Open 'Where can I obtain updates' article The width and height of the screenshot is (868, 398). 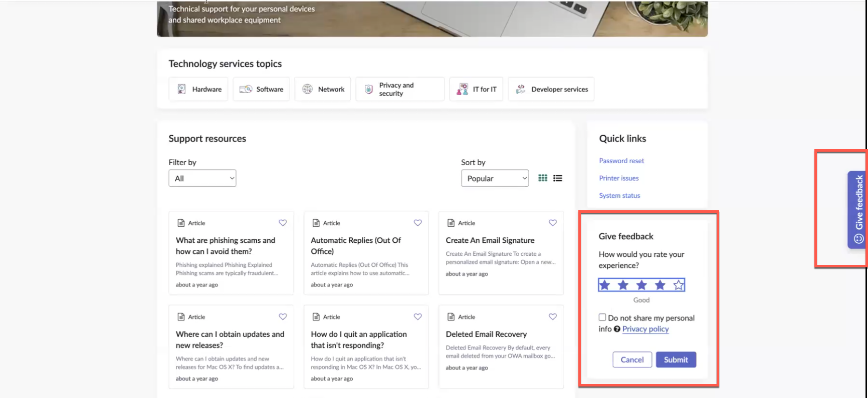click(x=230, y=339)
